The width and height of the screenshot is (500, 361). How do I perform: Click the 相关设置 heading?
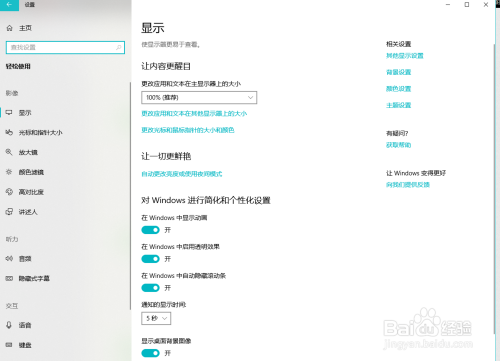pyautogui.click(x=398, y=44)
